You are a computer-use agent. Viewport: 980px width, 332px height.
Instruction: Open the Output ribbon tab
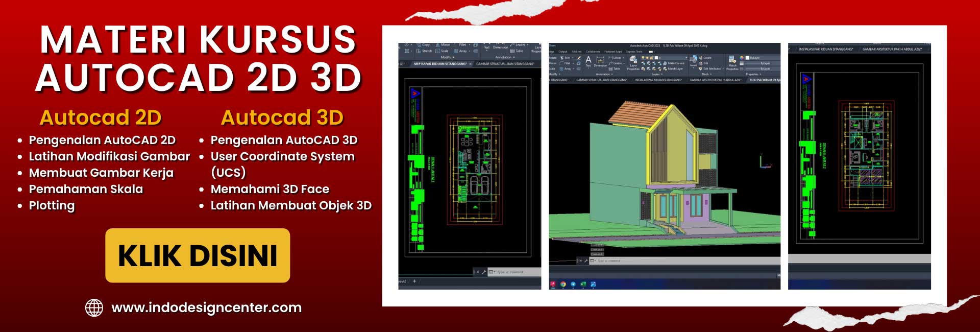tap(563, 52)
